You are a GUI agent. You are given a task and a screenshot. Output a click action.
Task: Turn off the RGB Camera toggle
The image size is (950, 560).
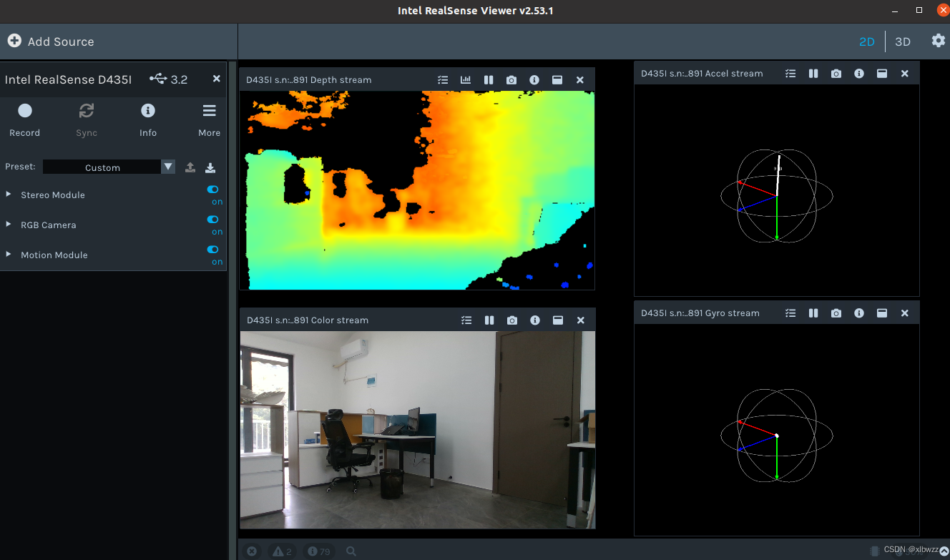(x=212, y=220)
